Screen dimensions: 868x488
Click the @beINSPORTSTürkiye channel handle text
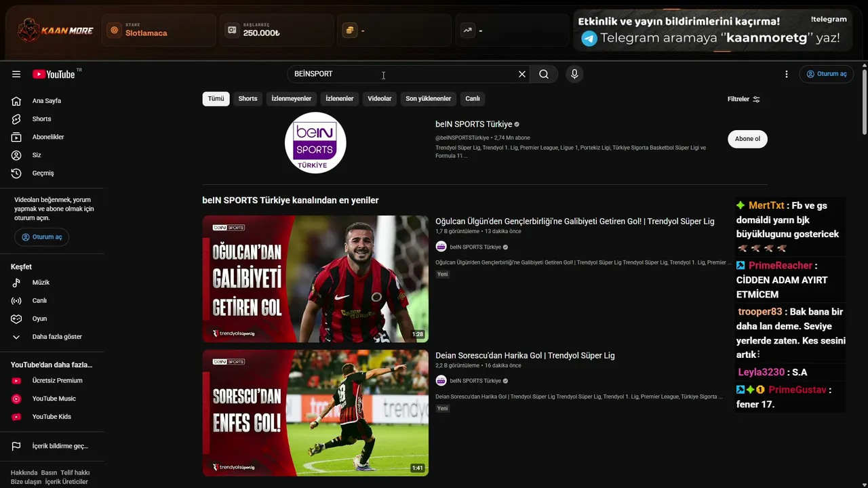(x=462, y=138)
